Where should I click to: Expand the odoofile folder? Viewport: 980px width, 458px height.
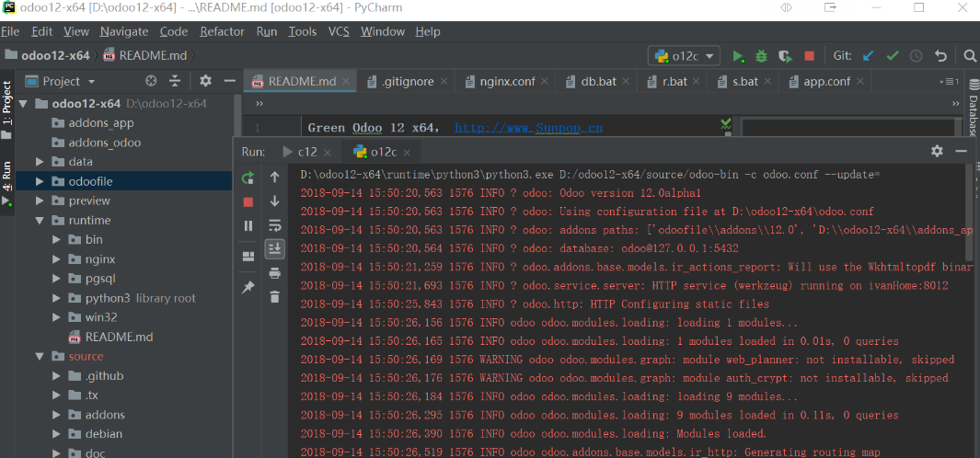(x=40, y=181)
